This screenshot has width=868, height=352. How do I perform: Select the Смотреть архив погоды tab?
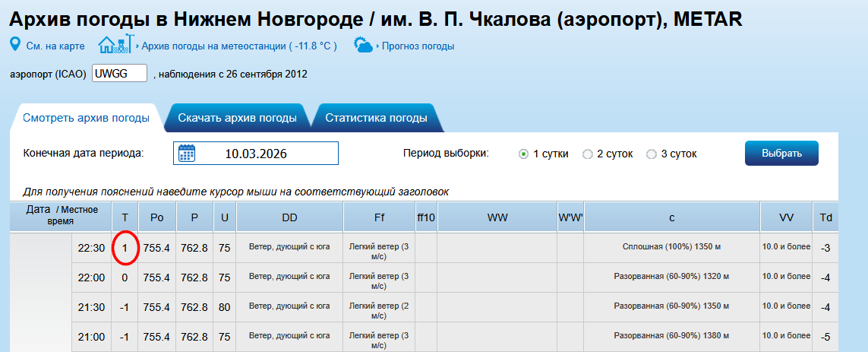click(x=86, y=118)
